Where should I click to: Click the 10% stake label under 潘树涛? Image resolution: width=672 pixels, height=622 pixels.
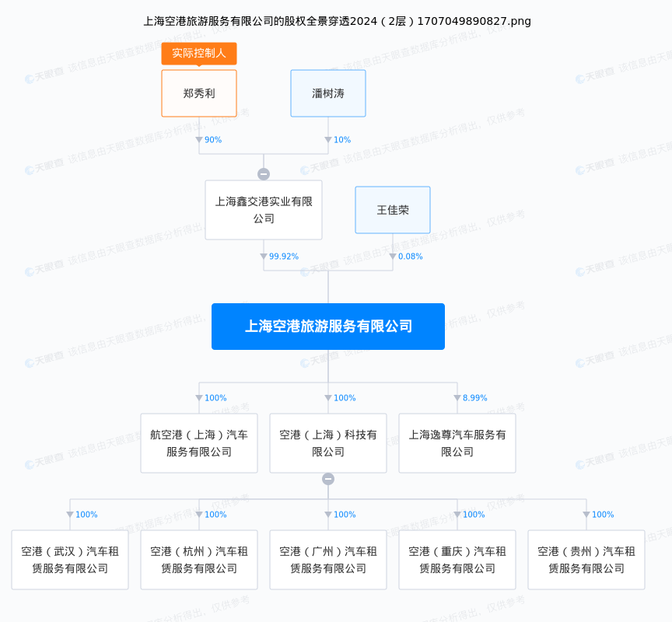point(342,140)
